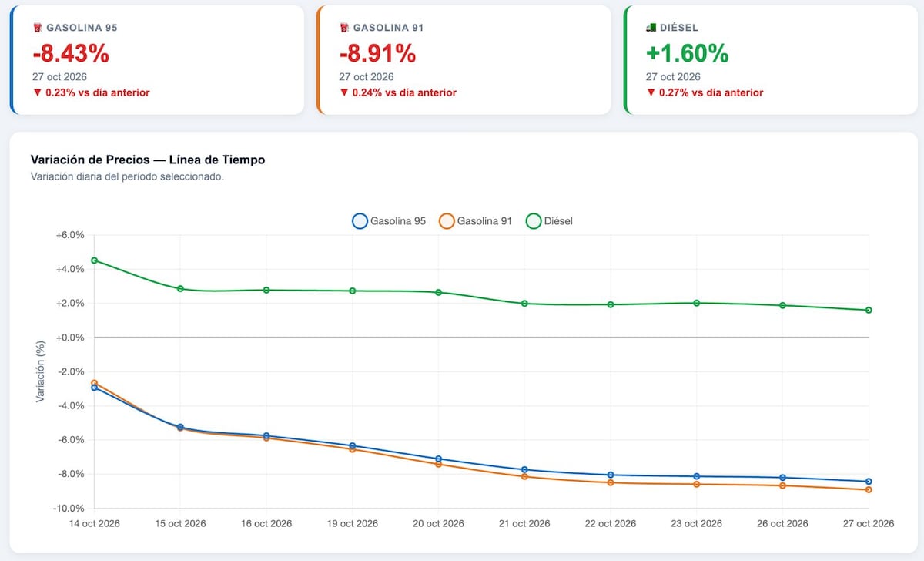Click the "14 oct 2026" x-axis label
924x561 pixels.
[x=96, y=523]
